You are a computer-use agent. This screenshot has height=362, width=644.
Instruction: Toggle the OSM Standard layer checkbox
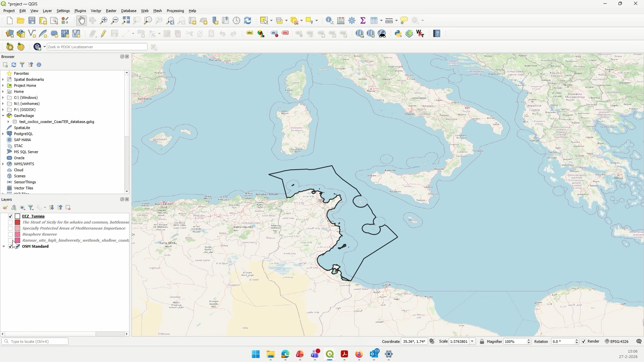pyautogui.click(x=10, y=247)
